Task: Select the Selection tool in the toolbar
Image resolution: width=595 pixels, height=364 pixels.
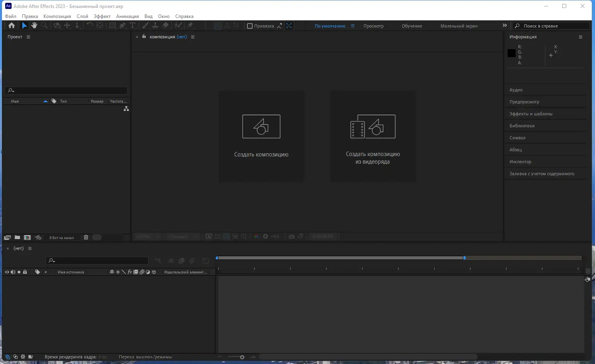Action: pyautogui.click(x=24, y=25)
